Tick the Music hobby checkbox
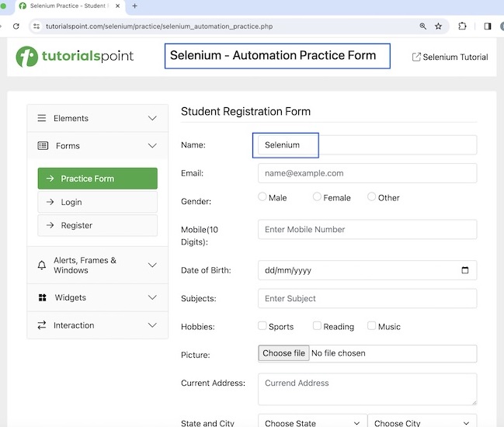The height and width of the screenshot is (427, 504). coord(372,326)
